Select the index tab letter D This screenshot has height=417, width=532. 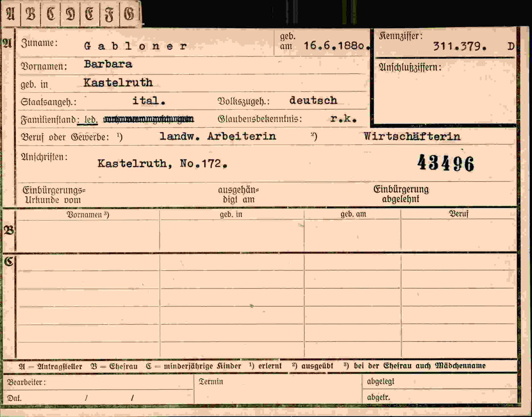(70, 13)
